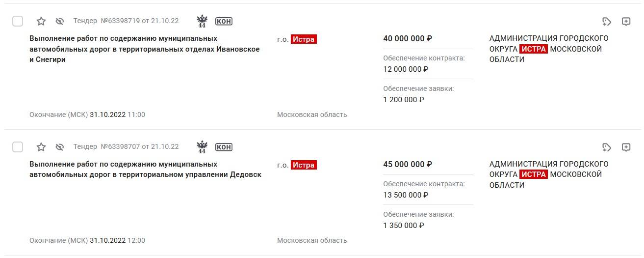The image size is (644, 258).
Task: Click the 44-ФЗ eagle emblem in the second tender
Action: 202,147
